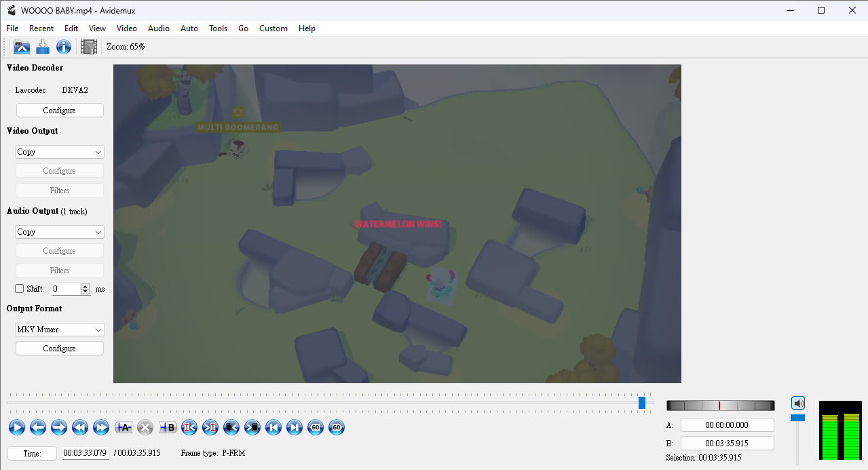The image size is (868, 470).
Task: Click Filters under Video Output
Action: (60, 191)
